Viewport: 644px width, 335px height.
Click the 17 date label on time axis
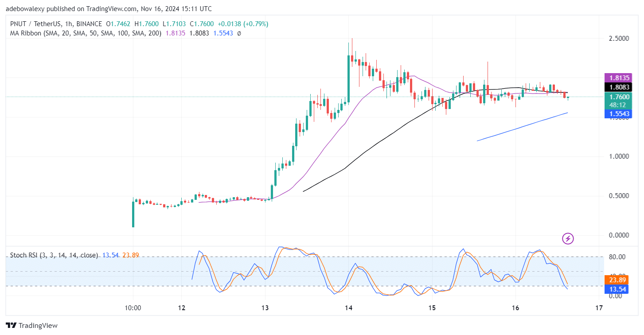click(x=599, y=308)
